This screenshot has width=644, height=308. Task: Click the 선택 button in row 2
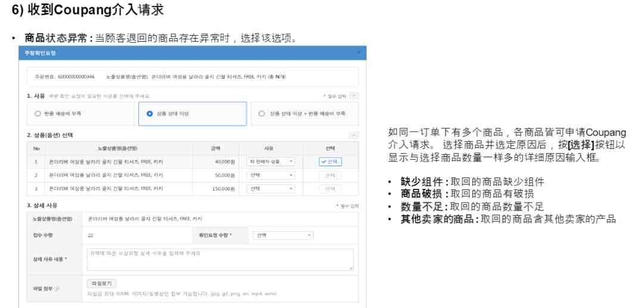[330, 175]
